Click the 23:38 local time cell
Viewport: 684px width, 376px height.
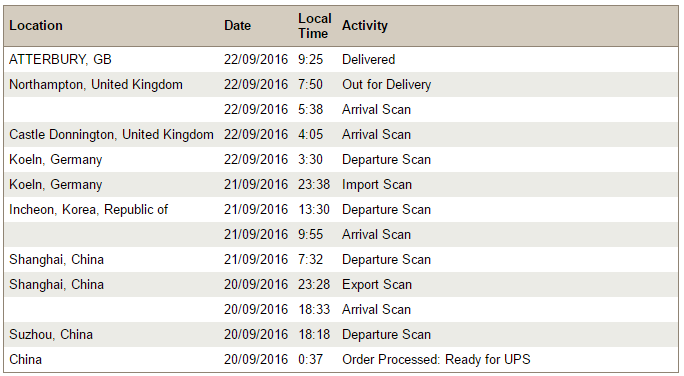[314, 185]
